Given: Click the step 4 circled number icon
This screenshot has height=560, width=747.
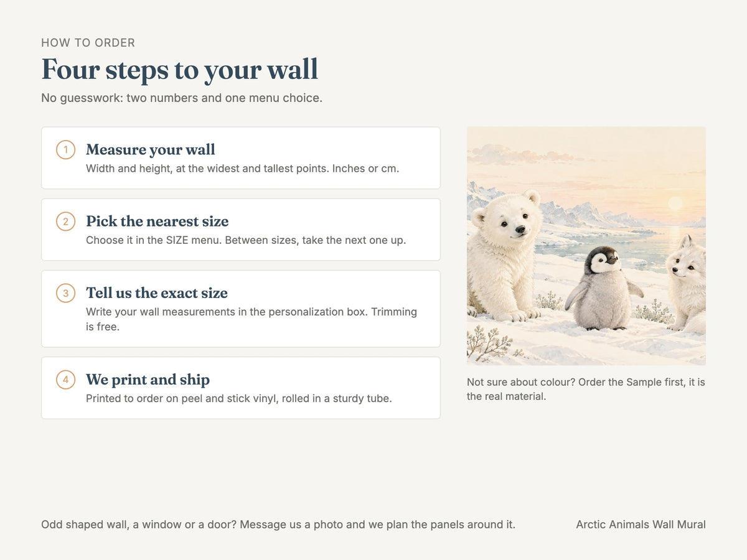Looking at the screenshot, I should tap(65, 379).
